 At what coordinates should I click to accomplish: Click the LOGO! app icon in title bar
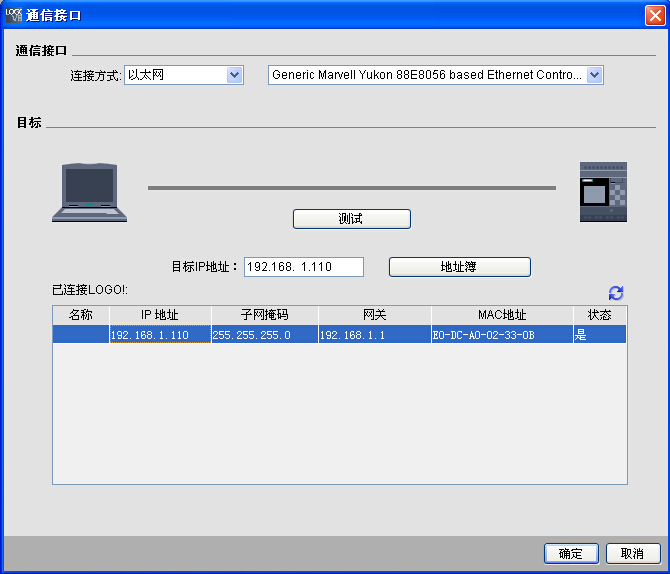(x=14, y=15)
